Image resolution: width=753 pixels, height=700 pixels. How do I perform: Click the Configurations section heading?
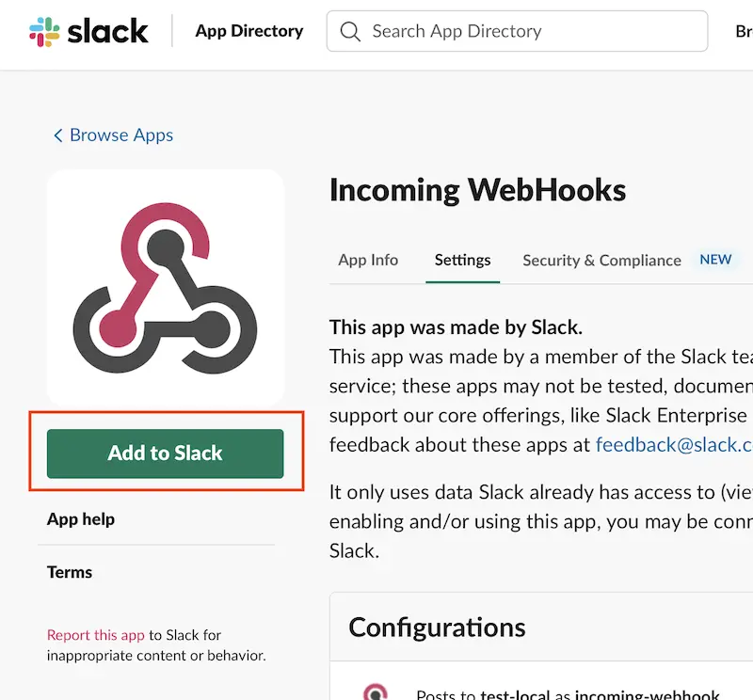click(437, 628)
